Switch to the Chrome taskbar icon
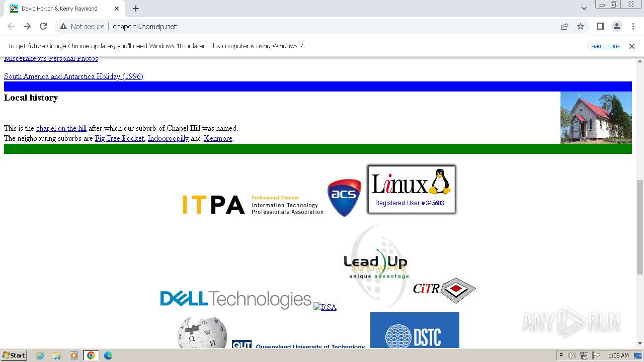644x362 pixels. (x=91, y=355)
